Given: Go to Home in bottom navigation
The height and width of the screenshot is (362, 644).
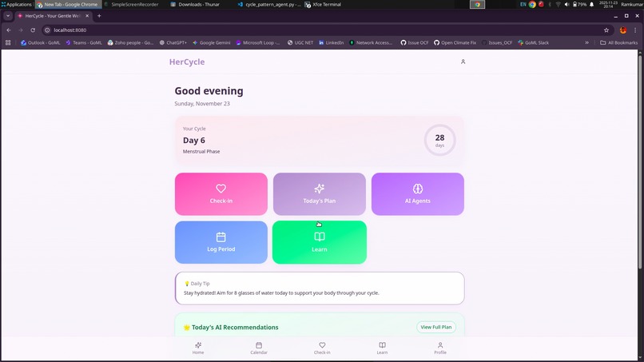Looking at the screenshot, I should (x=198, y=348).
